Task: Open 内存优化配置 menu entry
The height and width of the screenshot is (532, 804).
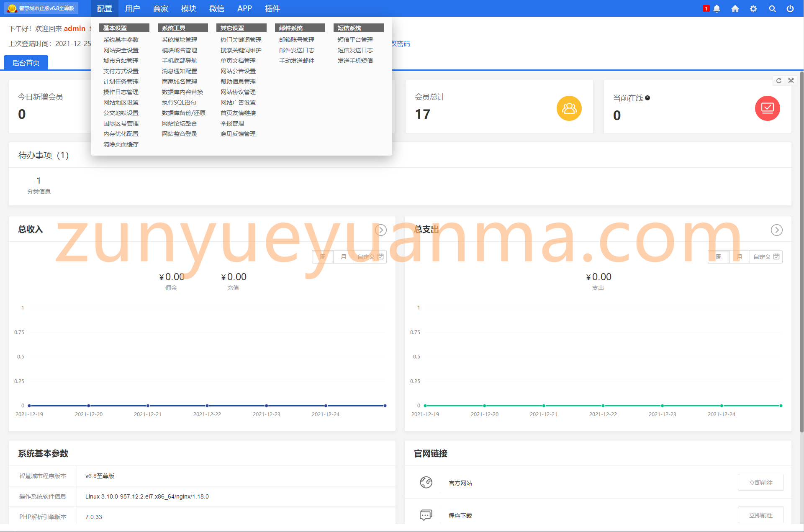Action: coord(121,134)
